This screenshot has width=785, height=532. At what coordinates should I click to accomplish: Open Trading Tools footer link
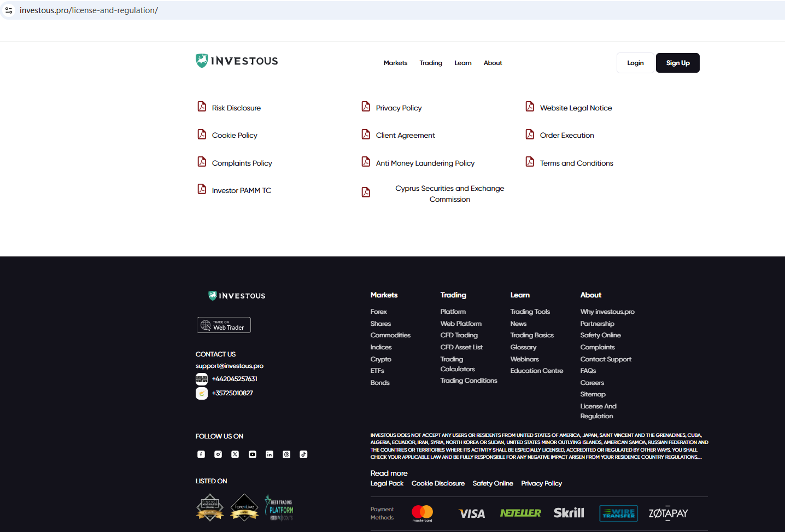[x=530, y=312]
